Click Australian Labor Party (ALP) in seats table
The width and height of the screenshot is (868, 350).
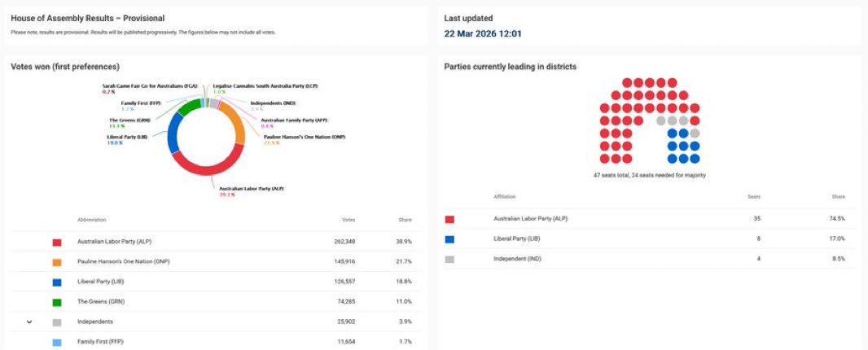click(x=531, y=219)
